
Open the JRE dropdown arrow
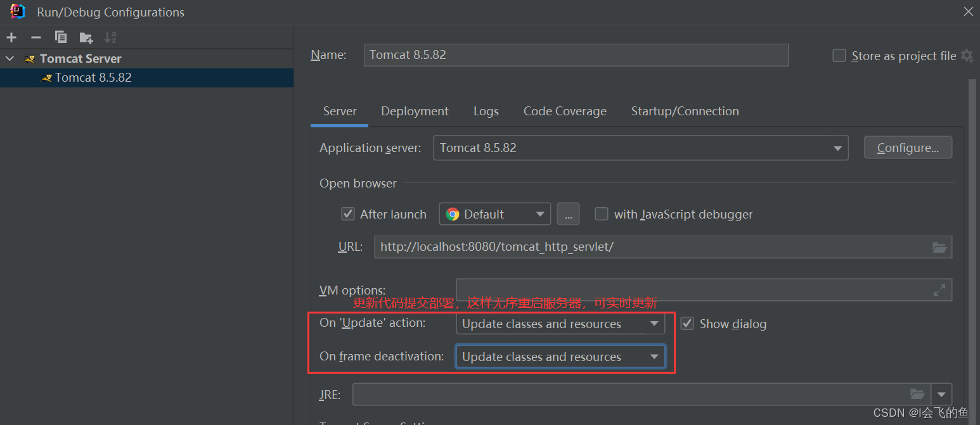tap(941, 394)
